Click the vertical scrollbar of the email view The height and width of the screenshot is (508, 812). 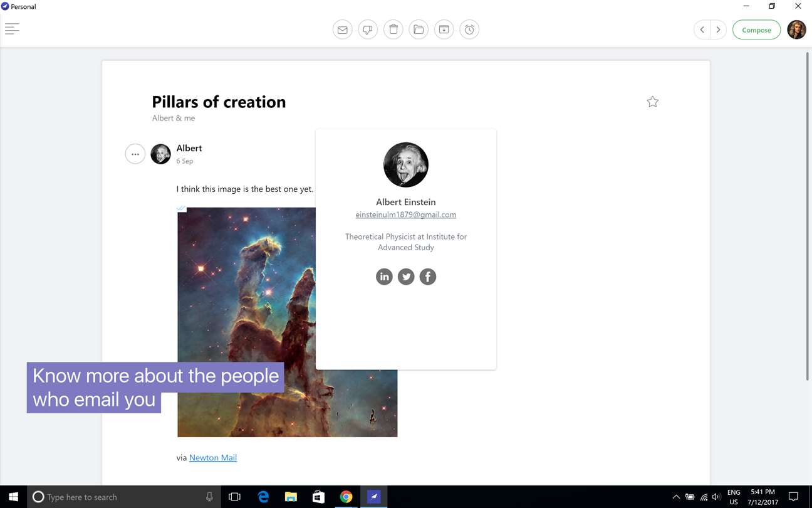[807, 216]
